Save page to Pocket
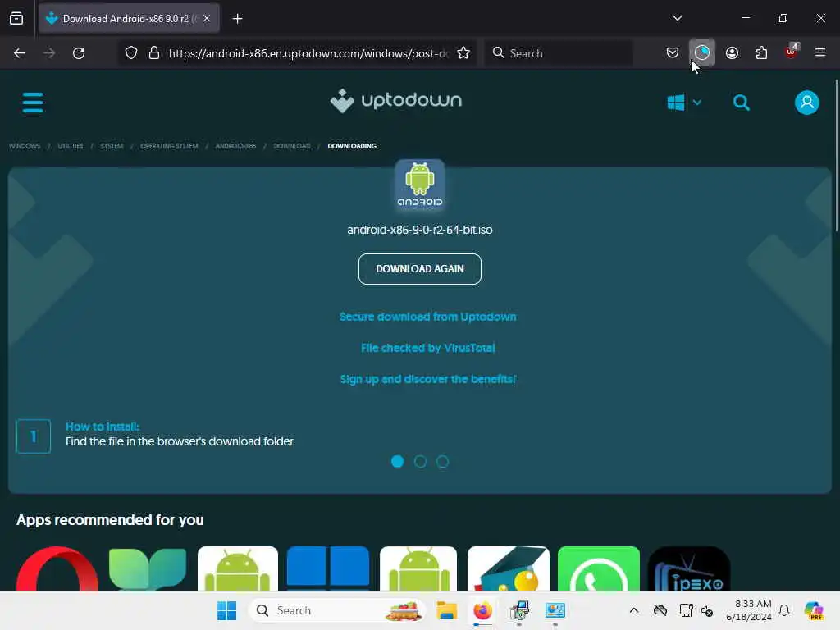The height and width of the screenshot is (630, 840). (673, 52)
